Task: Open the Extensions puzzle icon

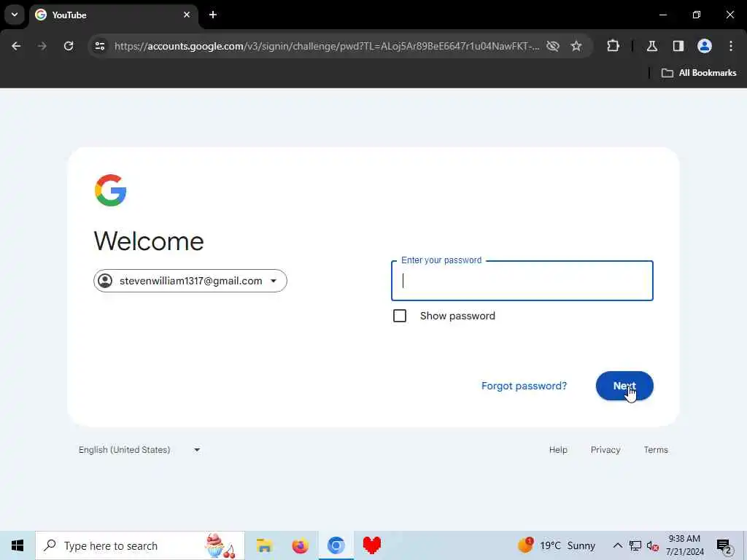Action: point(613,46)
